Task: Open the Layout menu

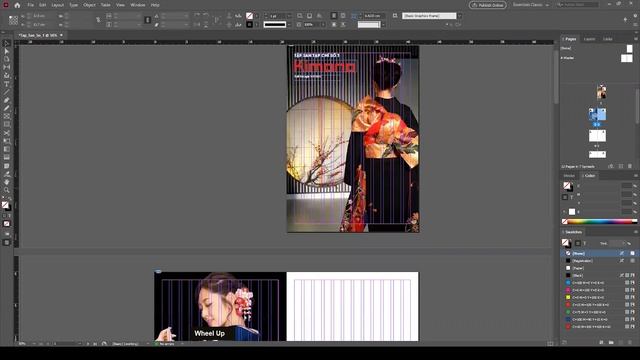Action: [x=58, y=5]
